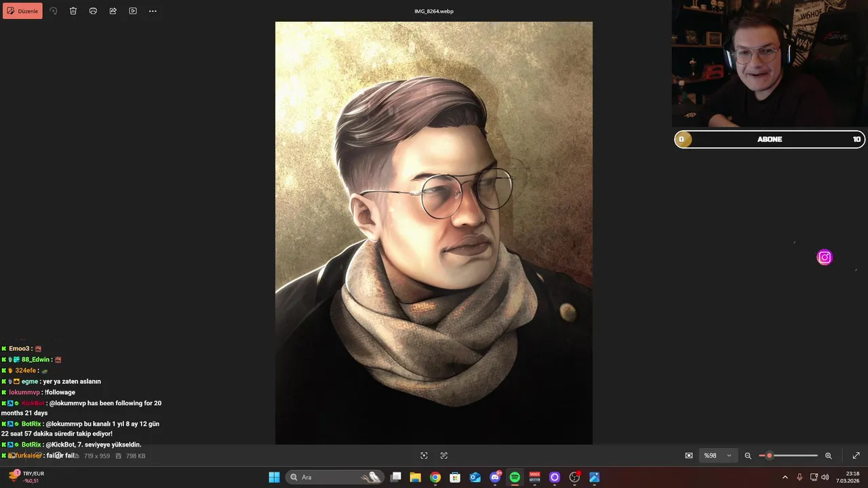The width and height of the screenshot is (868, 488).
Task: Click the Düzenle edit button
Action: point(22,11)
